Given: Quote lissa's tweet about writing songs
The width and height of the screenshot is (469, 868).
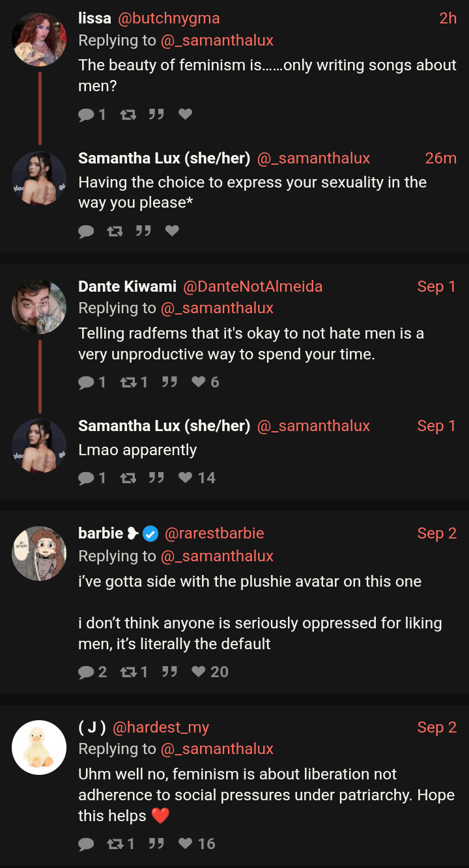Looking at the screenshot, I should coord(156,115).
